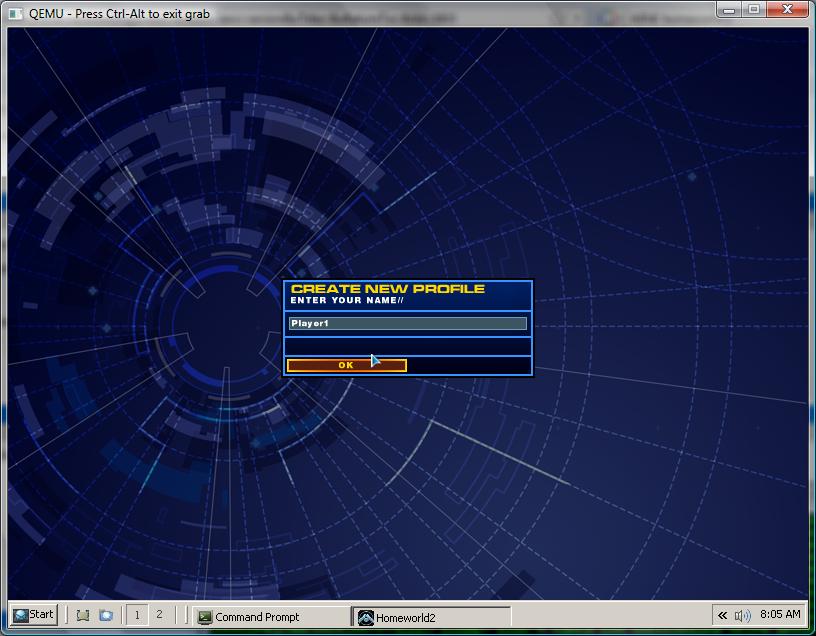Click the first quick launch icon beside Start

pyautogui.click(x=83, y=615)
